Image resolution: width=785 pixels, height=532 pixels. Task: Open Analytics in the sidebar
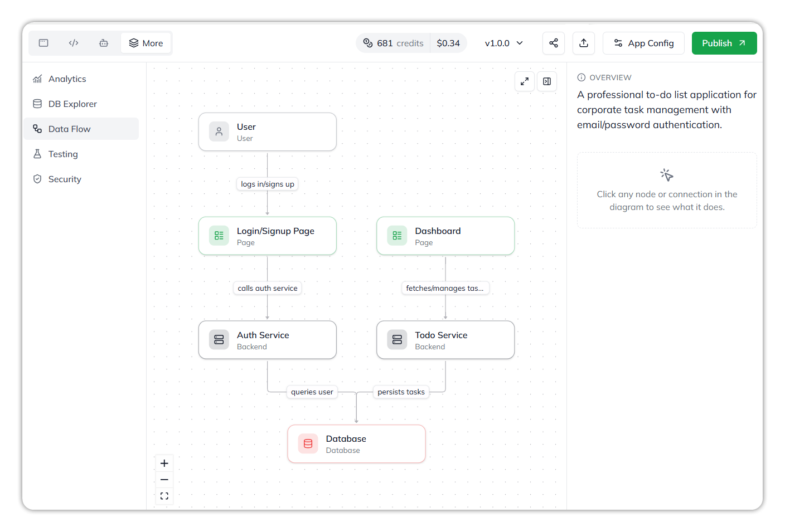81,79
